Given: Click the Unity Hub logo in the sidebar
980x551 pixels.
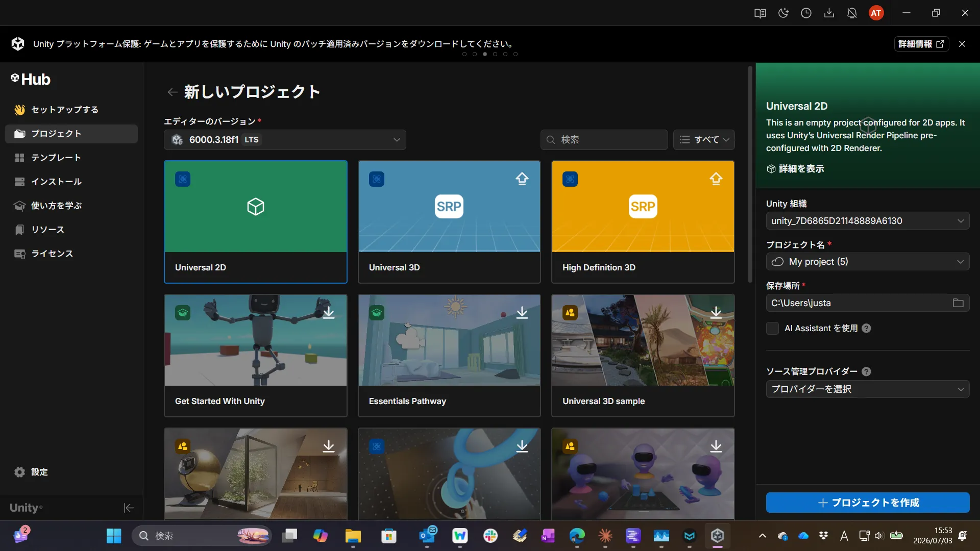Looking at the screenshot, I should point(31,80).
